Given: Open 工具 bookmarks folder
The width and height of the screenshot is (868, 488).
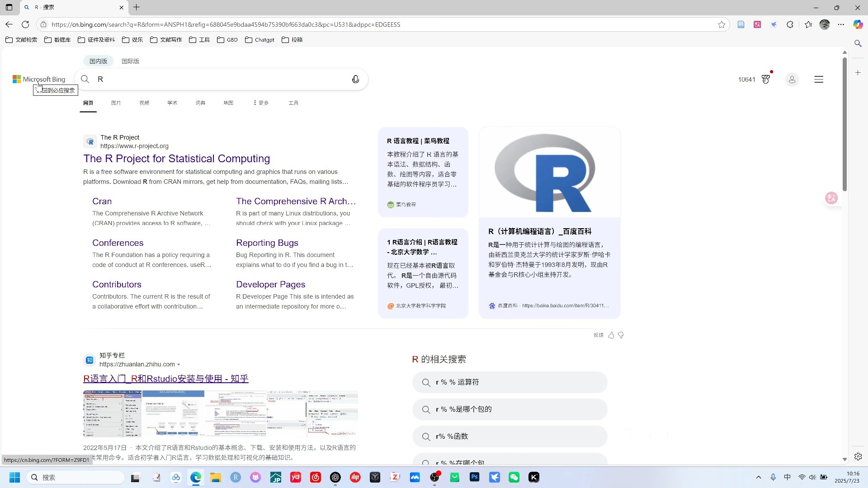Looking at the screenshot, I should 199,40.
